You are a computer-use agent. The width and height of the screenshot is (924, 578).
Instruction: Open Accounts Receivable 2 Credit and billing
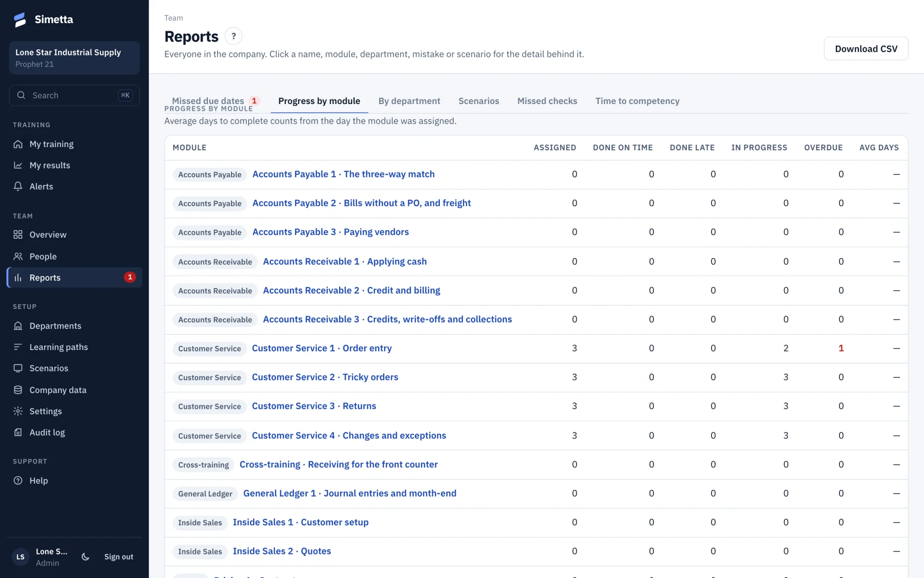(x=352, y=290)
